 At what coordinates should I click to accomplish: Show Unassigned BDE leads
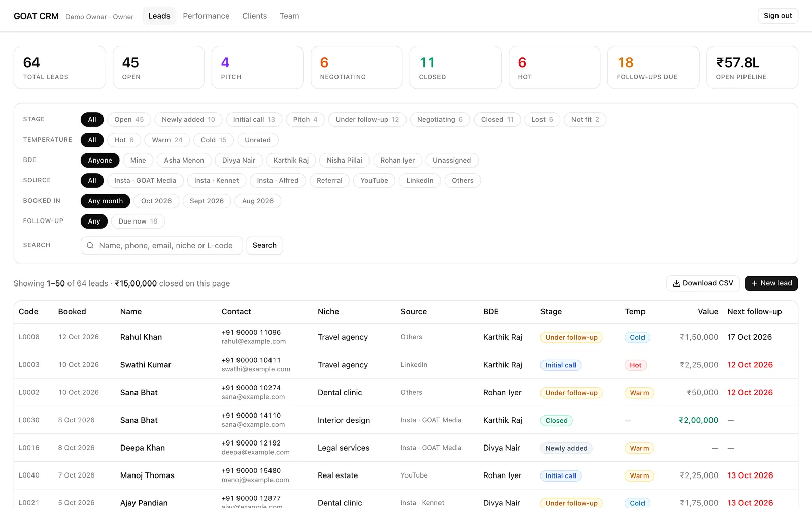452,161
